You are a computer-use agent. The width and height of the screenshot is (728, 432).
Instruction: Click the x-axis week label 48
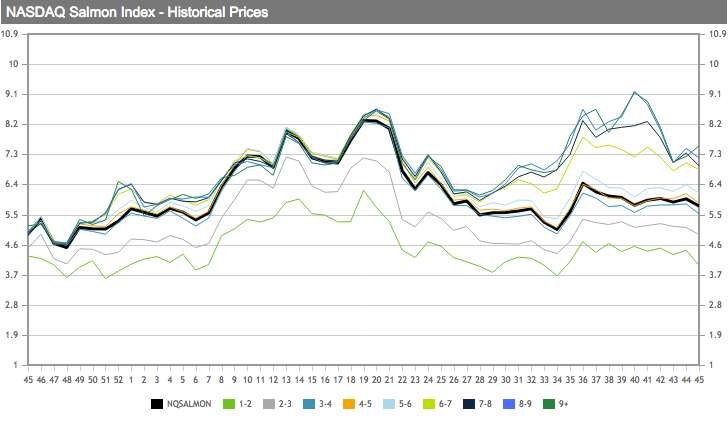67,380
